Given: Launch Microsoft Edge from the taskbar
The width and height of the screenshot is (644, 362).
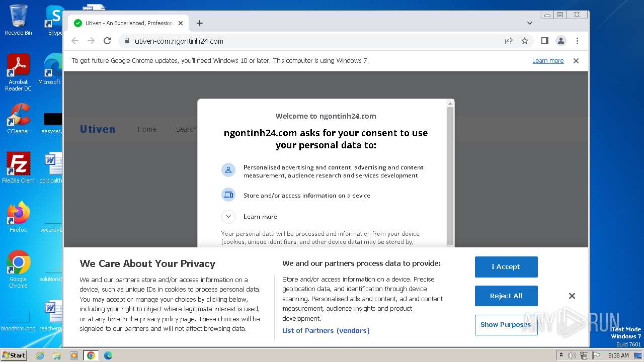Looking at the screenshot, I should (108, 355).
